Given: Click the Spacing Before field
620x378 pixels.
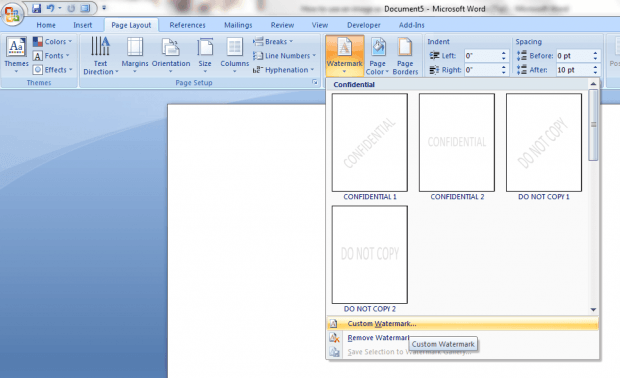Looking at the screenshot, I should tap(574, 56).
